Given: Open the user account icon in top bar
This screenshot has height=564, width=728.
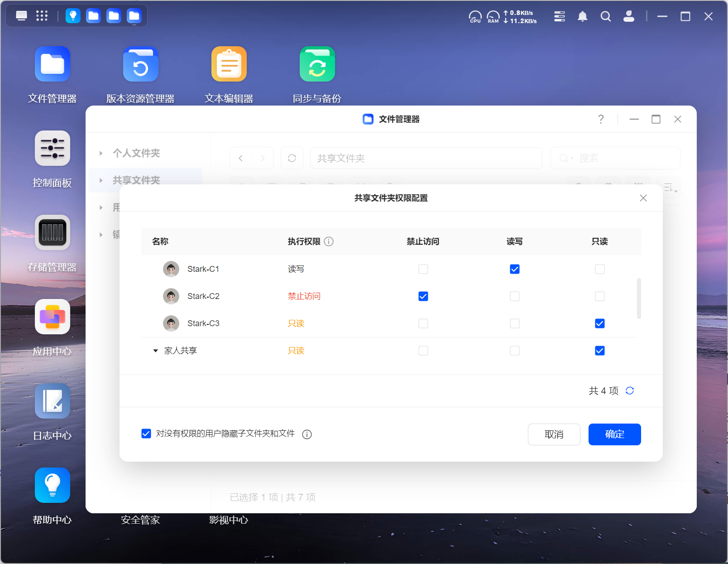Looking at the screenshot, I should (x=629, y=17).
